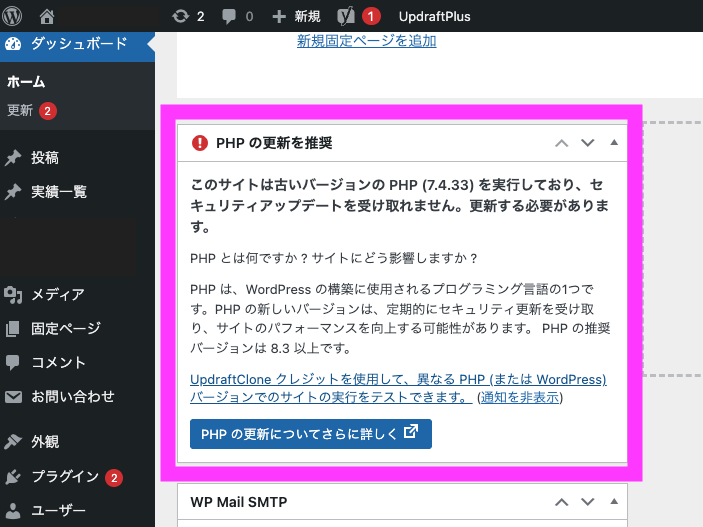Click the pin icon beside 実績一覧

pyautogui.click(x=13, y=192)
